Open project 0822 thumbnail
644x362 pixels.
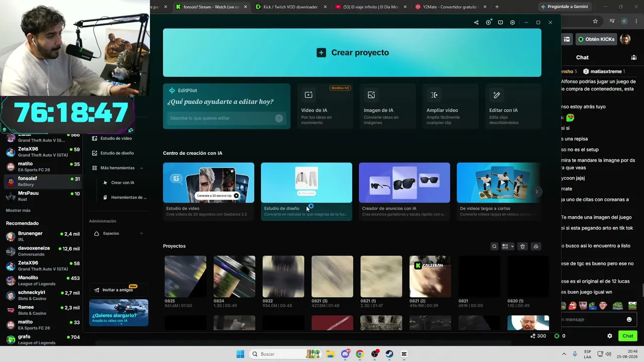click(x=283, y=277)
